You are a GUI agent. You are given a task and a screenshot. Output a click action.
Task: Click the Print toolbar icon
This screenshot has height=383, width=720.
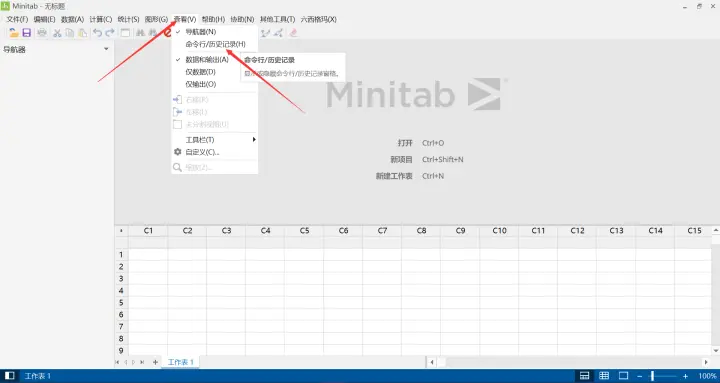coord(42,33)
